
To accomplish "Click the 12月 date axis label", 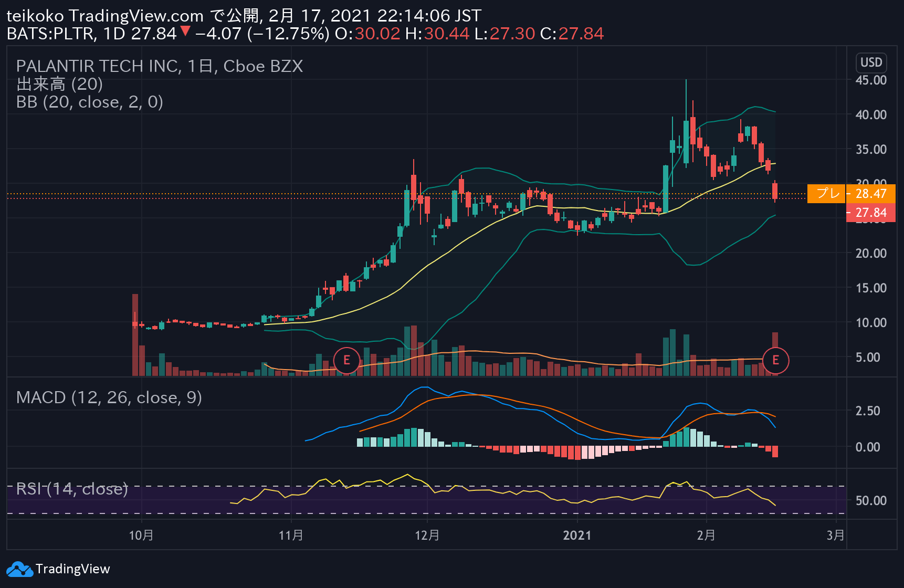I will (x=427, y=535).
